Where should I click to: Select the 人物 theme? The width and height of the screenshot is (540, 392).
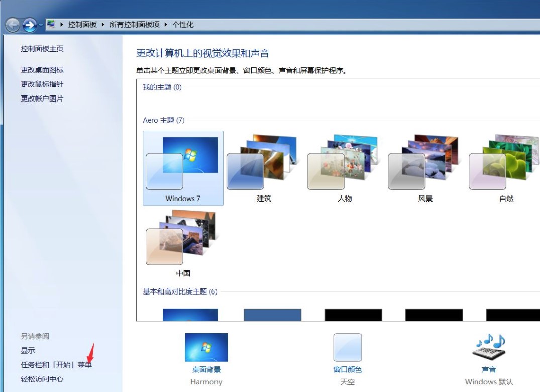click(x=345, y=168)
